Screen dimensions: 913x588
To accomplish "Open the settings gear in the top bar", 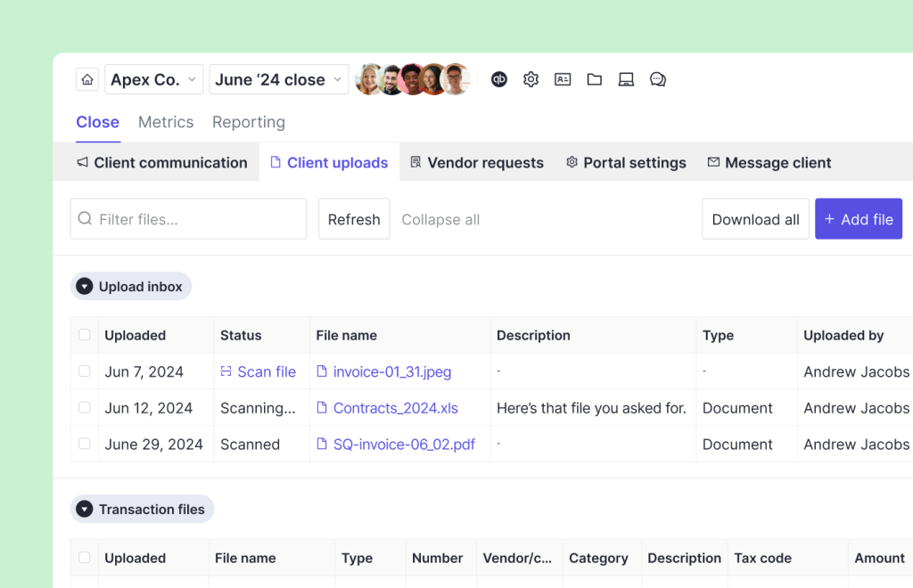I will (531, 79).
